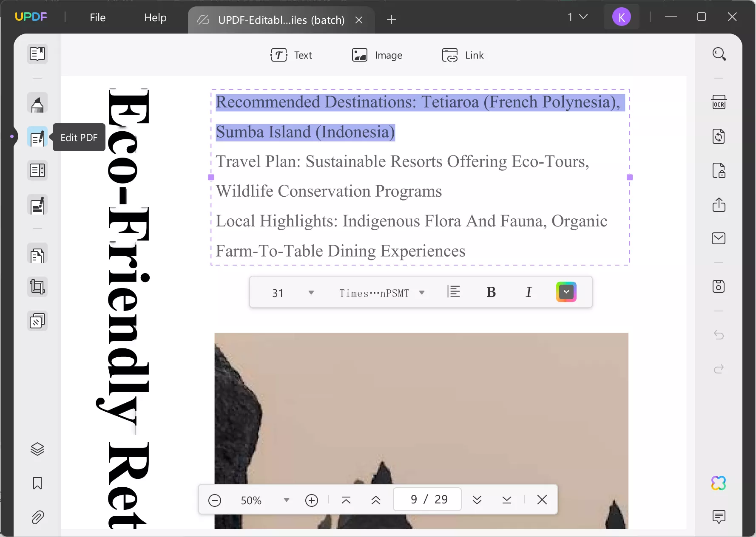Click the right resize handle of text box
756x537 pixels.
point(630,177)
